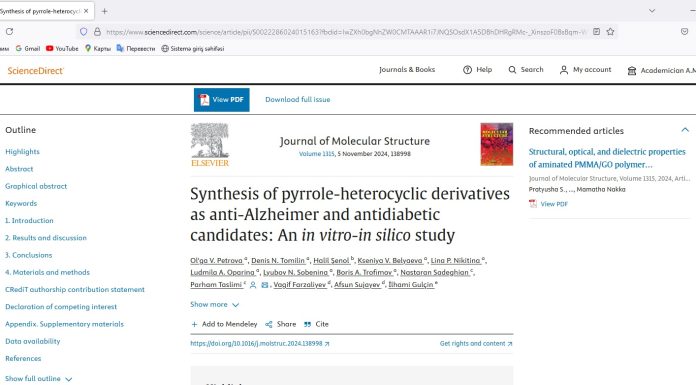This screenshot has height=385, width=696.
Task: Open Journal of Molecular Structure title link
Action: coord(355,141)
